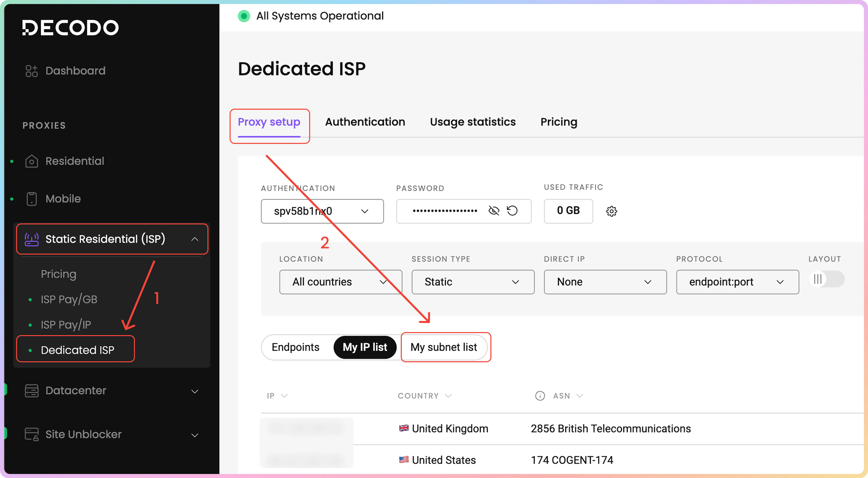Click the Dashboard grid icon

point(31,71)
